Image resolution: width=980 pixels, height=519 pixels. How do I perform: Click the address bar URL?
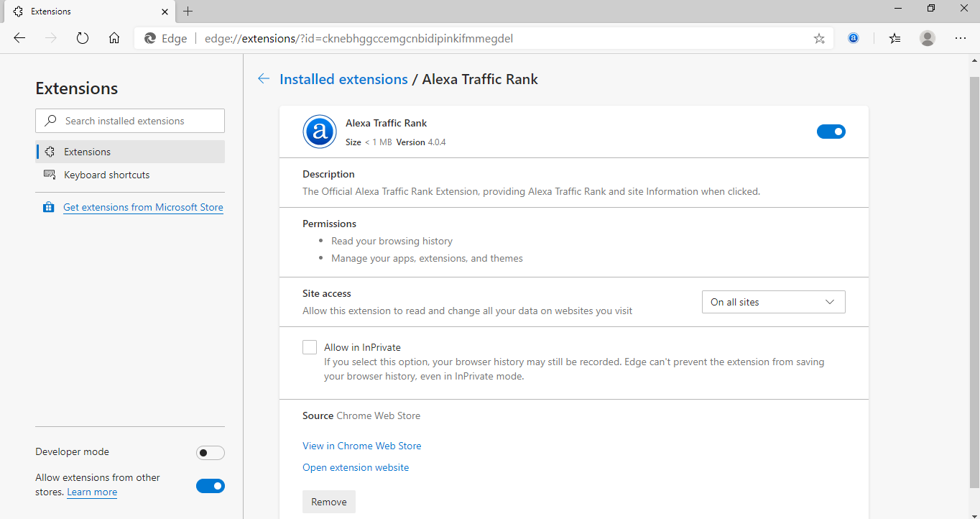(x=359, y=39)
